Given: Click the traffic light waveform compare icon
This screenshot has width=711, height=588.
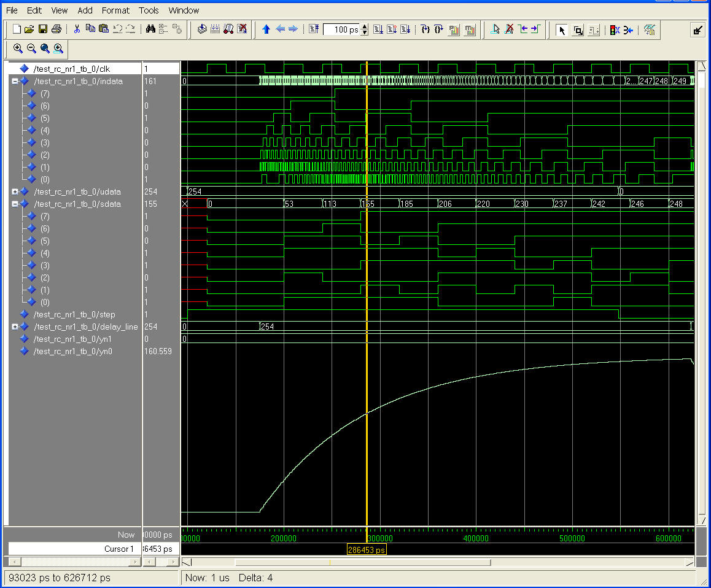Looking at the screenshot, I should (x=615, y=30).
